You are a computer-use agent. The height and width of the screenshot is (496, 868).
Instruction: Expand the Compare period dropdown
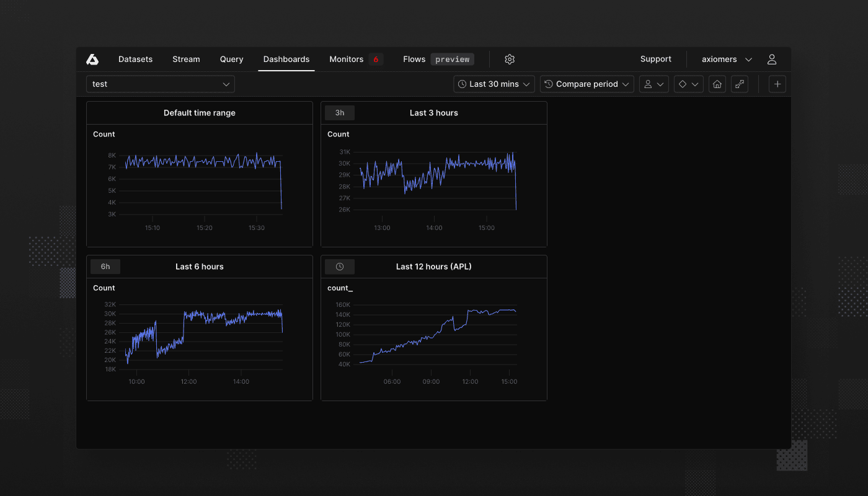tap(586, 84)
